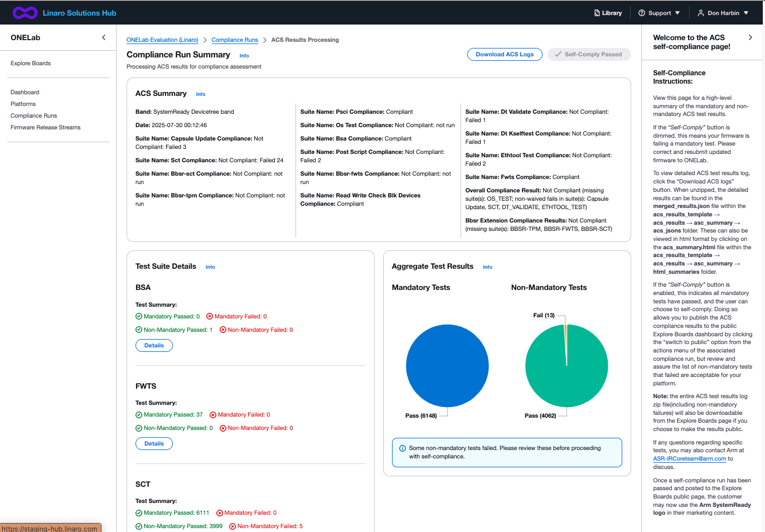Screen dimensions: 765x532
Task: Click Info next to Aggregate Test Results
Action: point(487,267)
